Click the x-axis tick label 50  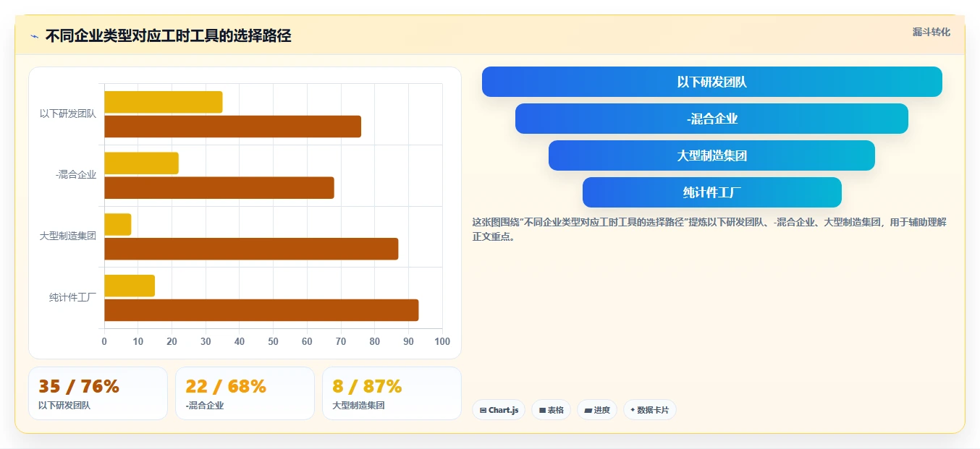274,342
